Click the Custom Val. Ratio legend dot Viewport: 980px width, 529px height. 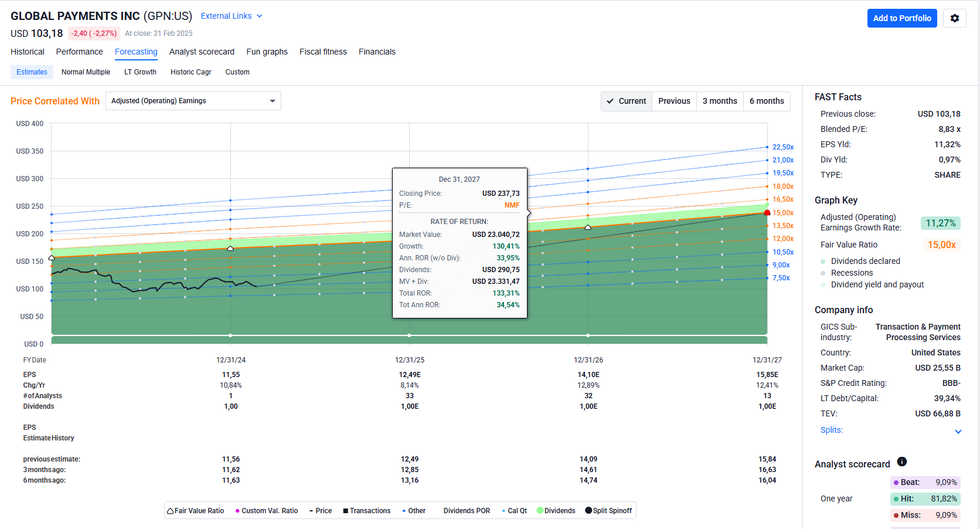(x=237, y=511)
